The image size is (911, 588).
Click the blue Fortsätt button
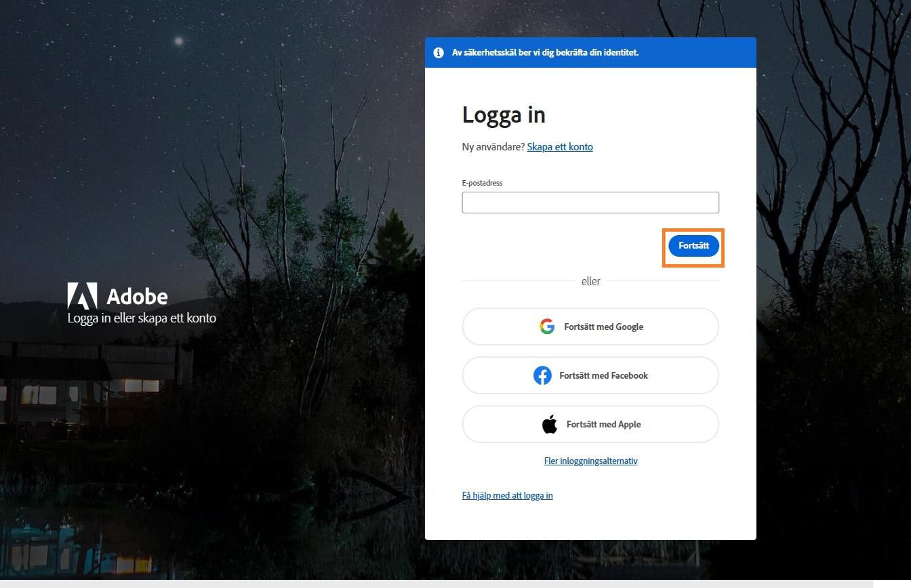[x=693, y=246]
